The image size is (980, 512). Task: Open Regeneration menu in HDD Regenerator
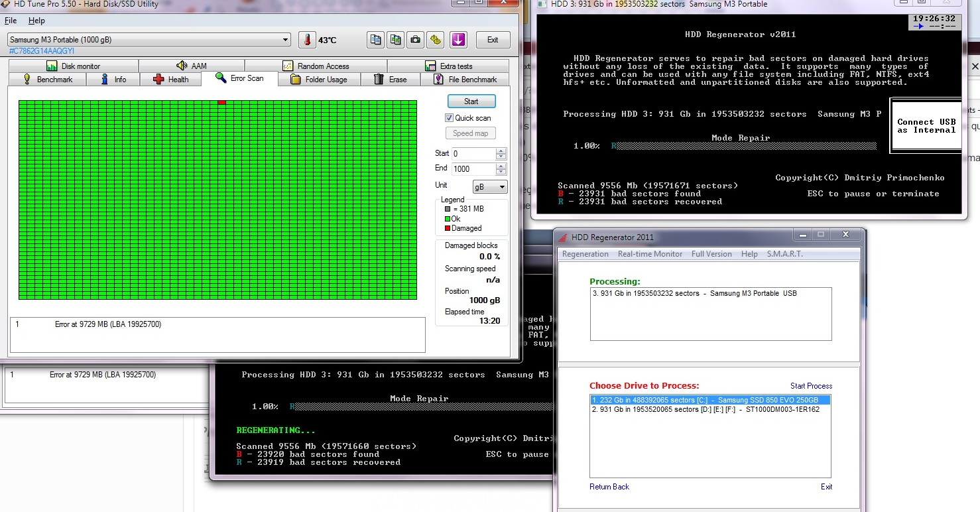point(585,254)
